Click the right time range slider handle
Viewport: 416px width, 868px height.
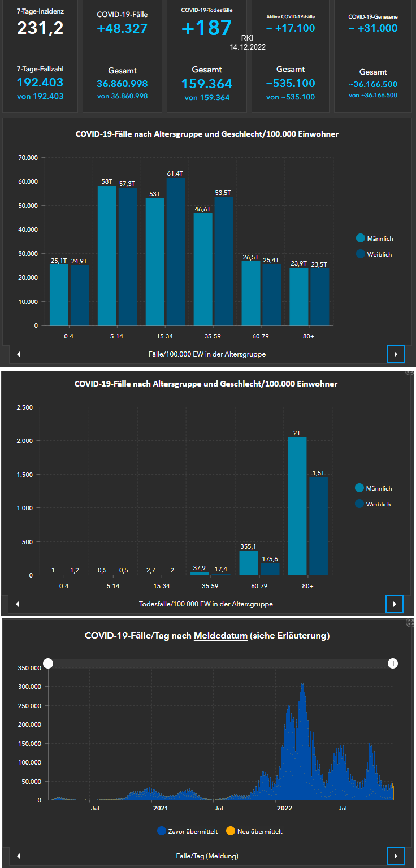pyautogui.click(x=393, y=663)
